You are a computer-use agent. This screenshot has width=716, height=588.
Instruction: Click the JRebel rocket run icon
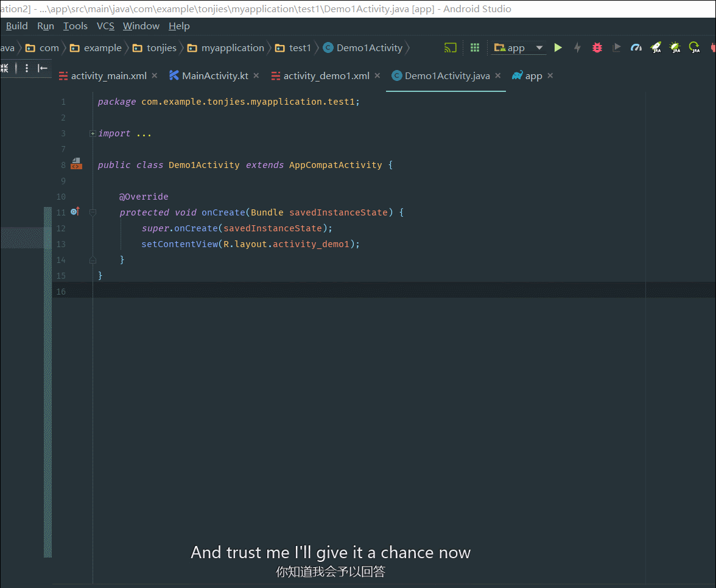pos(656,47)
